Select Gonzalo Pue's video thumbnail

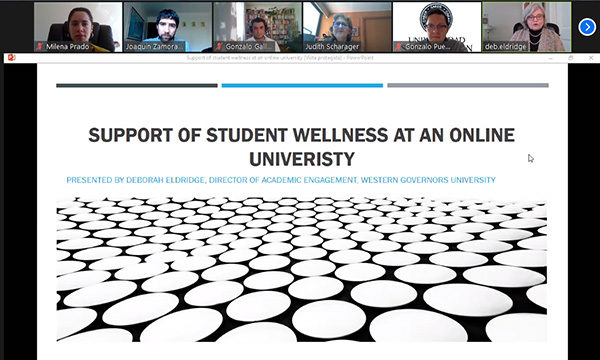coord(437,27)
